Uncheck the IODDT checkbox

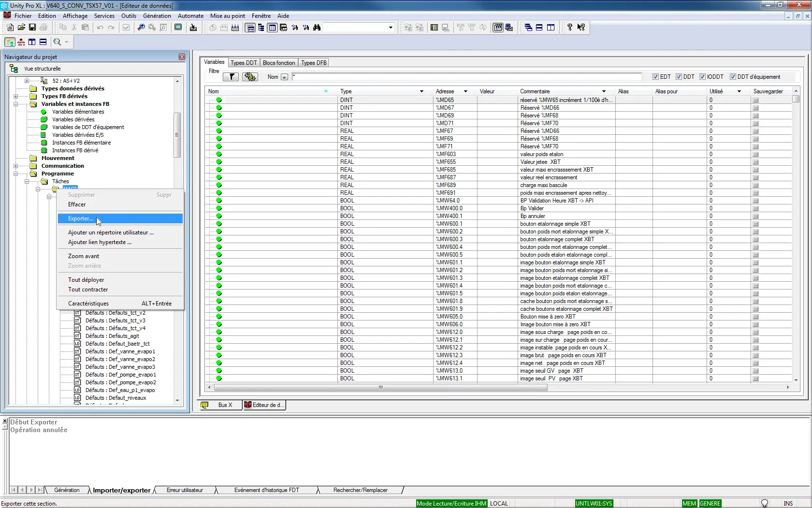tap(702, 77)
